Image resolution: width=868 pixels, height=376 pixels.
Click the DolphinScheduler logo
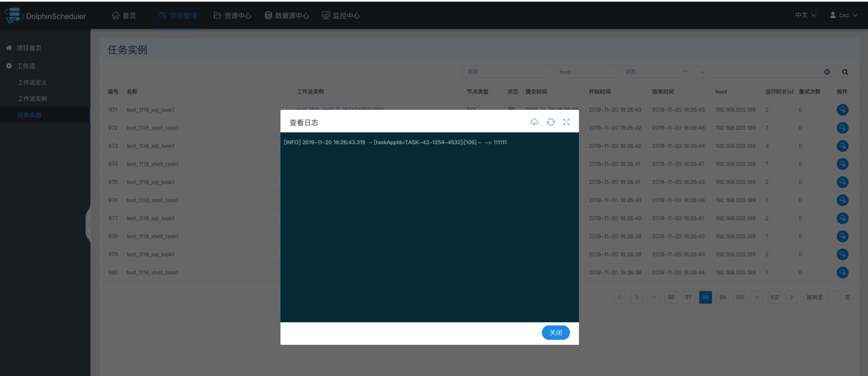45,16
